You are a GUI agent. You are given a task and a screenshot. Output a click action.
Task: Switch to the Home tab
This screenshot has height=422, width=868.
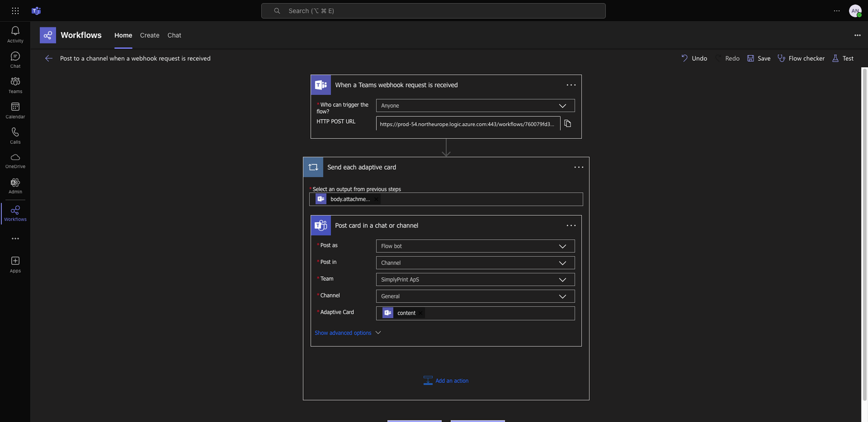123,35
